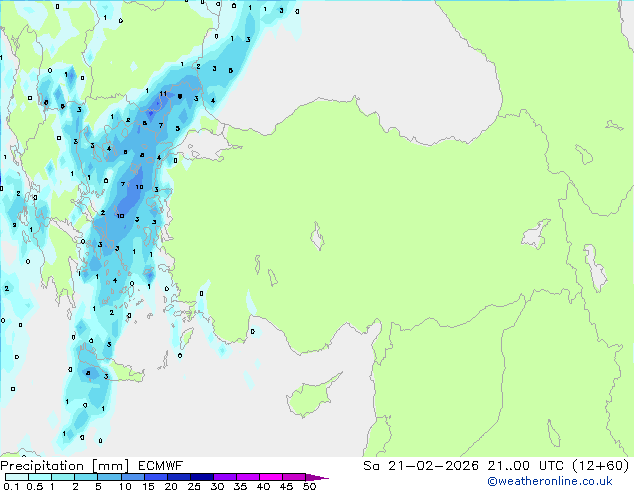Select the 2–5 mm legend color swatch
This screenshot has height=490, width=634.
86,477
